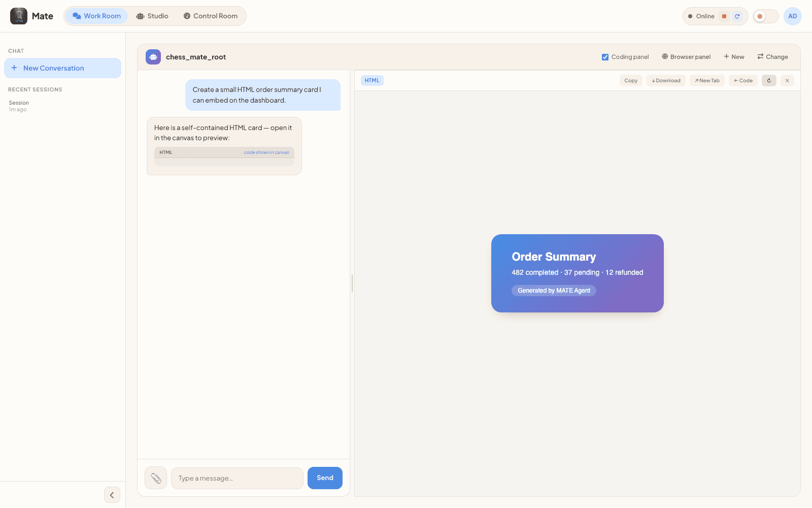Screen dimensions: 812x508
Task: Start a New Conversation
Action: pos(62,68)
